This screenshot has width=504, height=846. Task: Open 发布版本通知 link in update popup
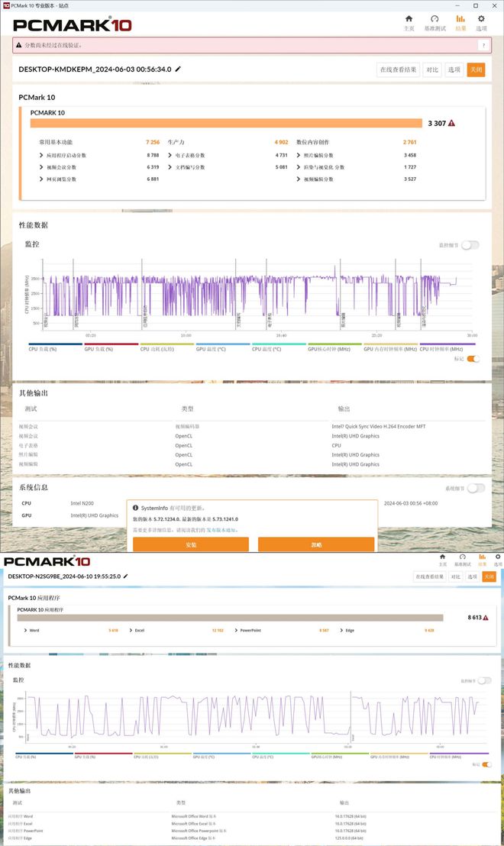(x=221, y=530)
